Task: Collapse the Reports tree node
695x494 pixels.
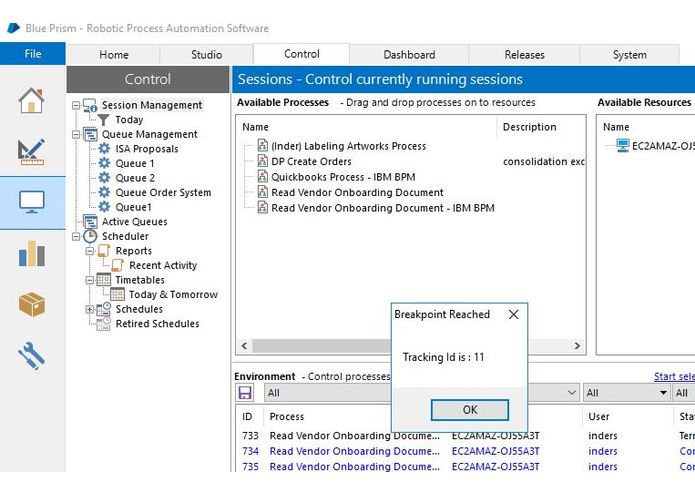Action: point(90,251)
